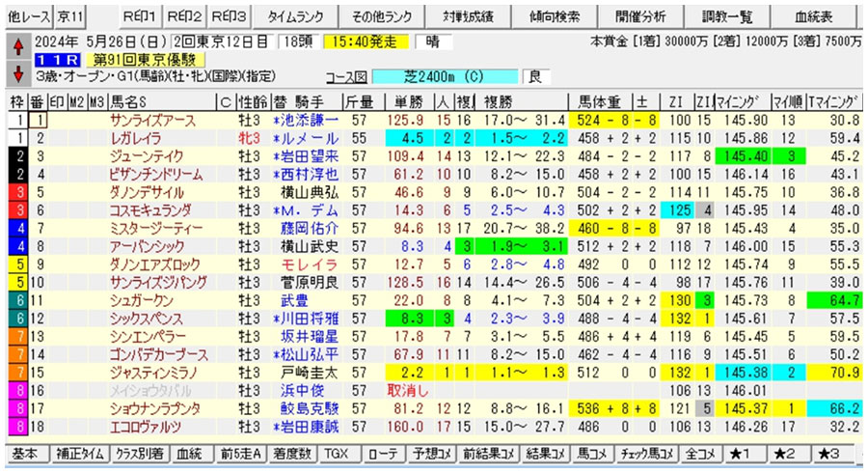Sort by マイニング column header
The height and width of the screenshot is (473, 868).
[741, 102]
